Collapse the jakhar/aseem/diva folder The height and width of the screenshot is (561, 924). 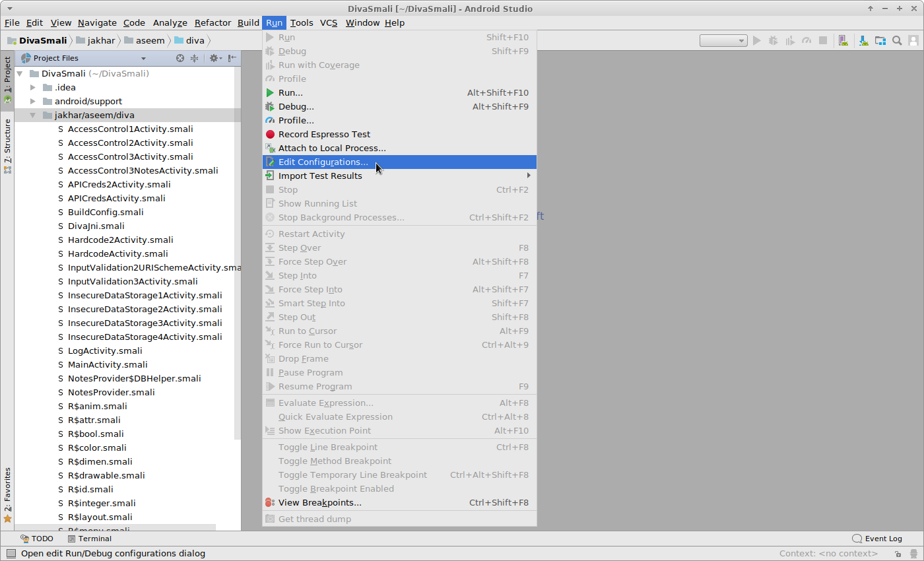pos(33,115)
